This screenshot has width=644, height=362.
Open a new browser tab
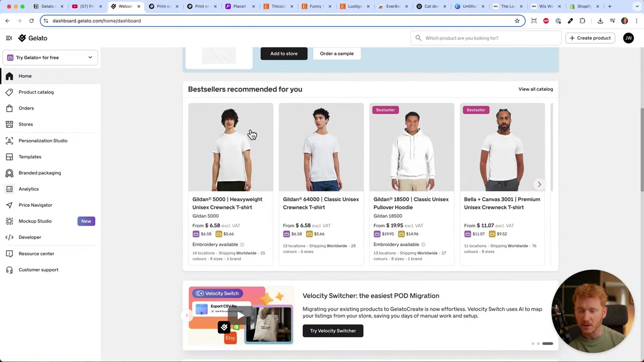[609, 7]
